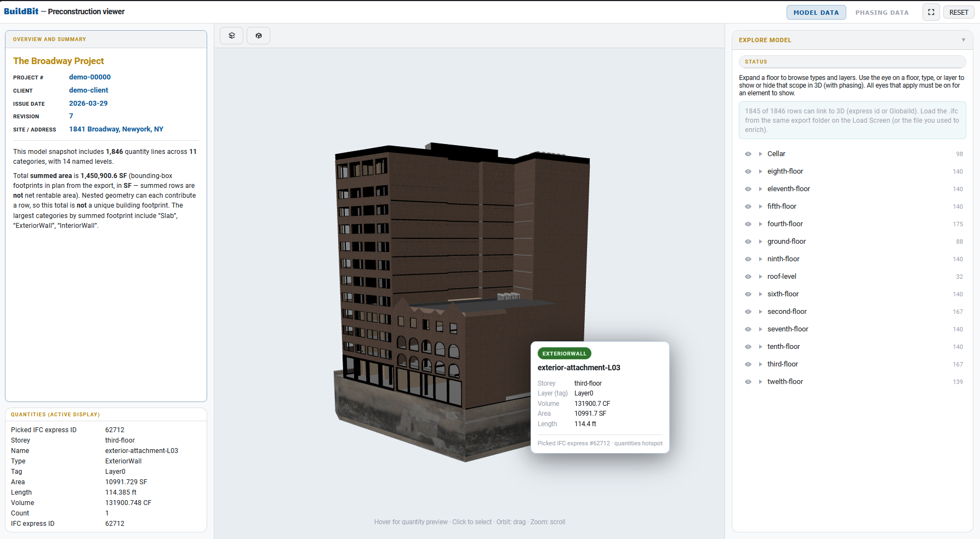Click client value demo-client
980x539 pixels.
point(89,90)
